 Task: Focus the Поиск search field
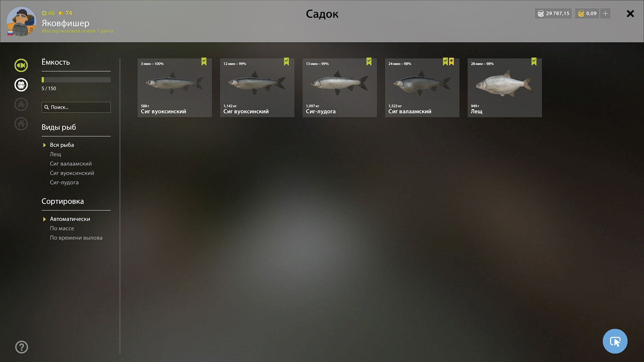(x=76, y=107)
